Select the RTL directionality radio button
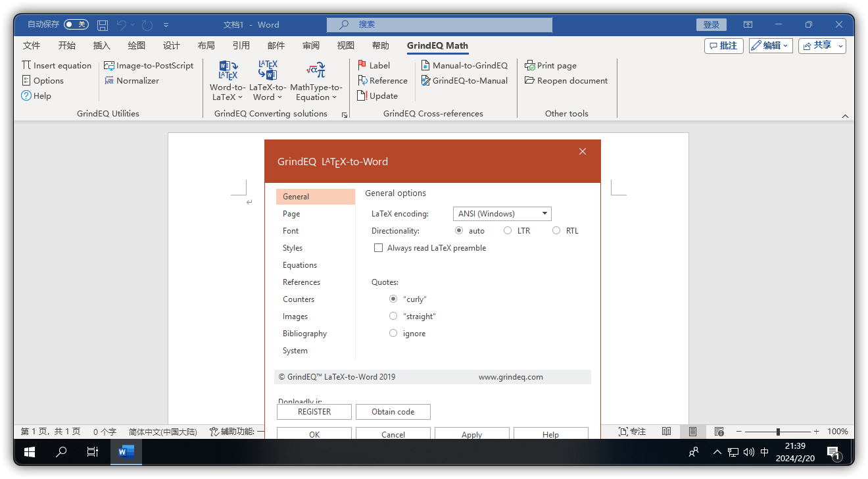 click(x=555, y=230)
